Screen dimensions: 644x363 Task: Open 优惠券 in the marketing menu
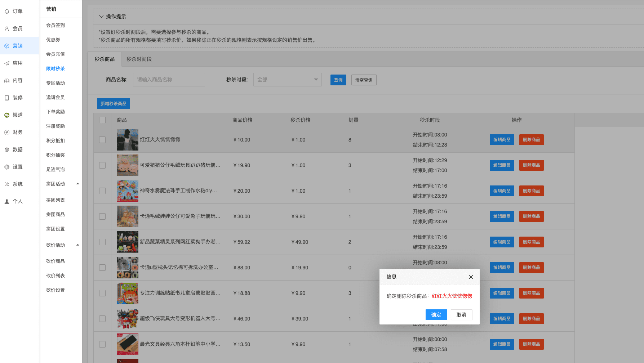point(53,40)
